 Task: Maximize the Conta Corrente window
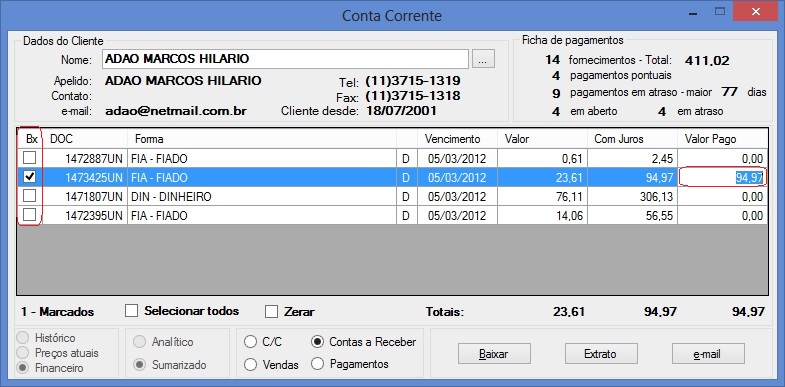click(720, 11)
